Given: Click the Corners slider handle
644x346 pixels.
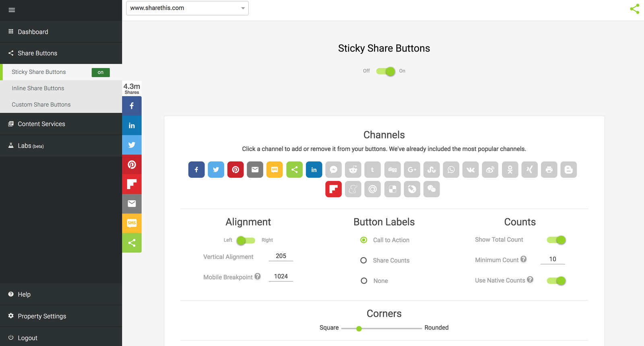Looking at the screenshot, I should 359,329.
